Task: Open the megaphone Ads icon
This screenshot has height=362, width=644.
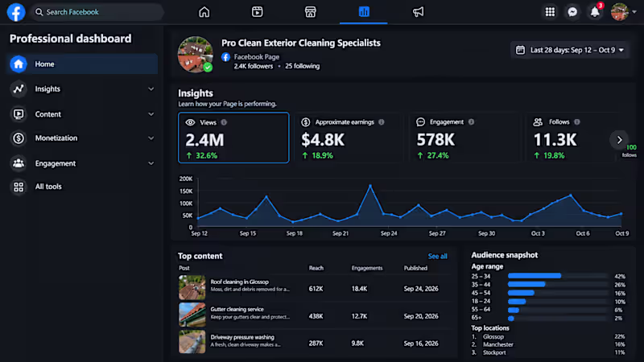Action: point(418,12)
